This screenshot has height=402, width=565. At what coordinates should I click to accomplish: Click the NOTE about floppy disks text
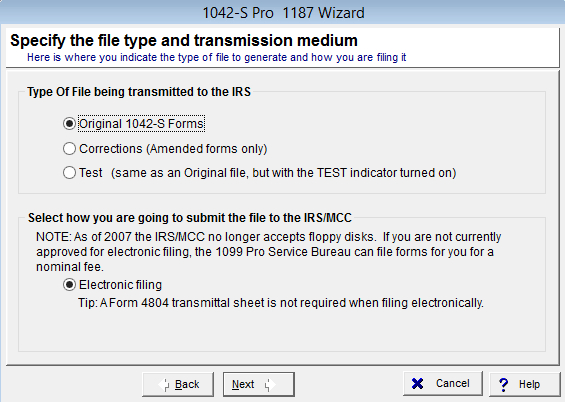tap(268, 252)
